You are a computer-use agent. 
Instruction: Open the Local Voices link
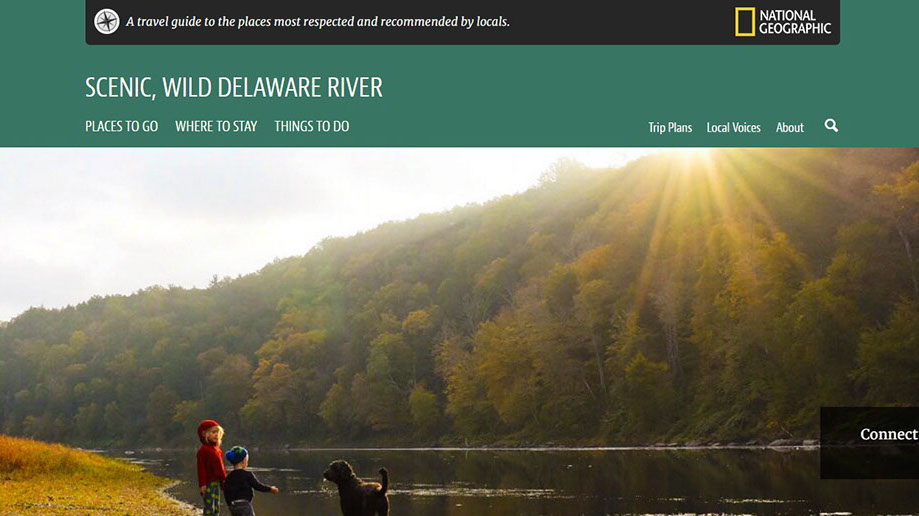tap(733, 127)
